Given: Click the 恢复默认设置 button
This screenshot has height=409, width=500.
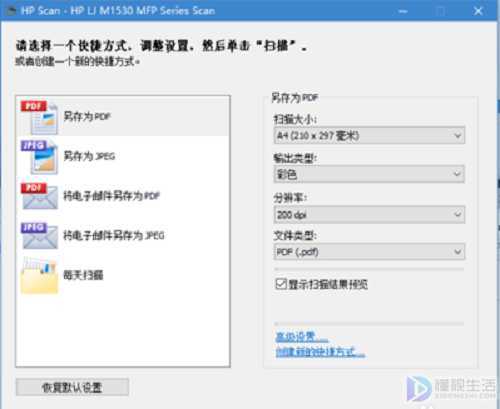Looking at the screenshot, I should (72, 387).
